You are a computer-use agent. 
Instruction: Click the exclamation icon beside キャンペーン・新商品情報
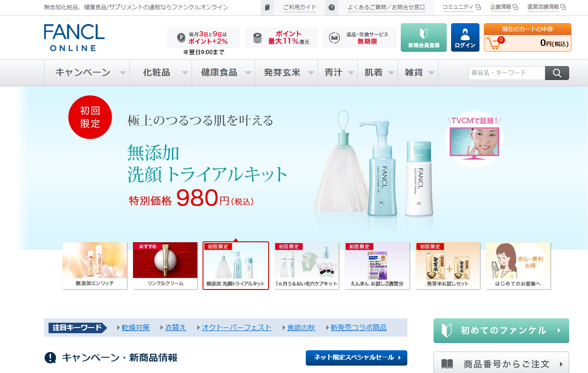[50, 358]
